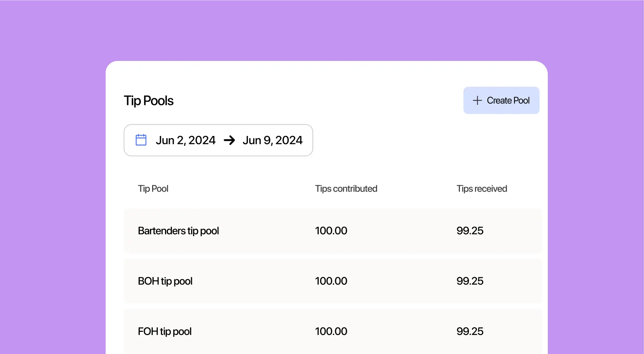Click 100.00 contributed for Bartenders tip pool

click(331, 231)
